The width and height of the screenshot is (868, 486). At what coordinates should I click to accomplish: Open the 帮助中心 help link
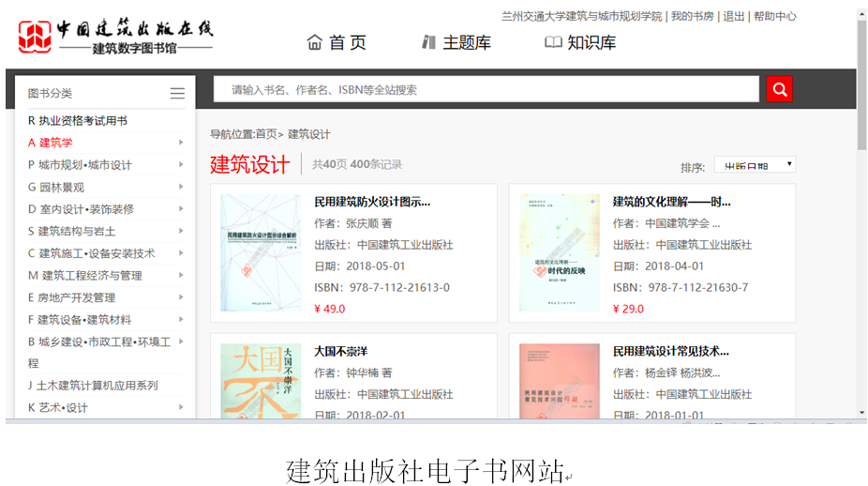pyautogui.click(x=775, y=16)
